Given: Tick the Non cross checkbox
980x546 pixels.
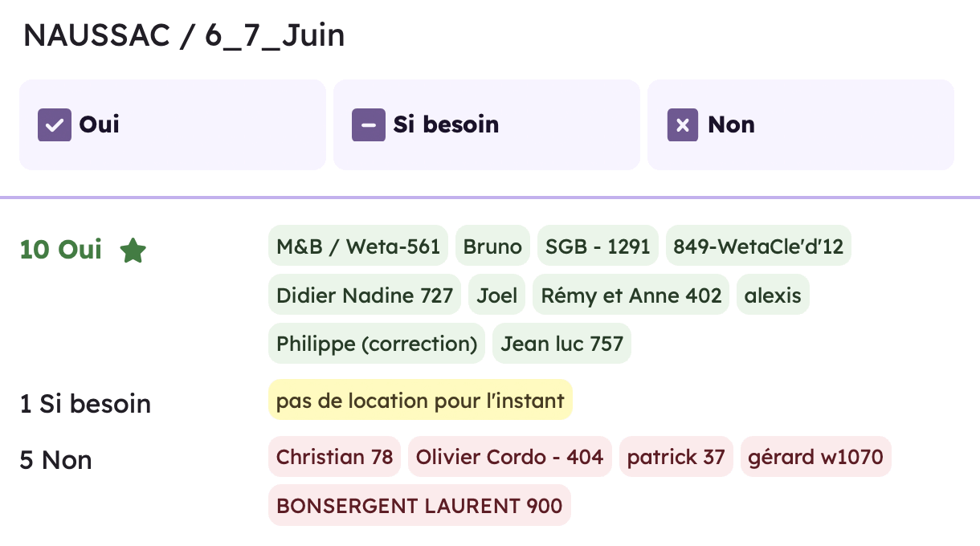Looking at the screenshot, I should [683, 124].
